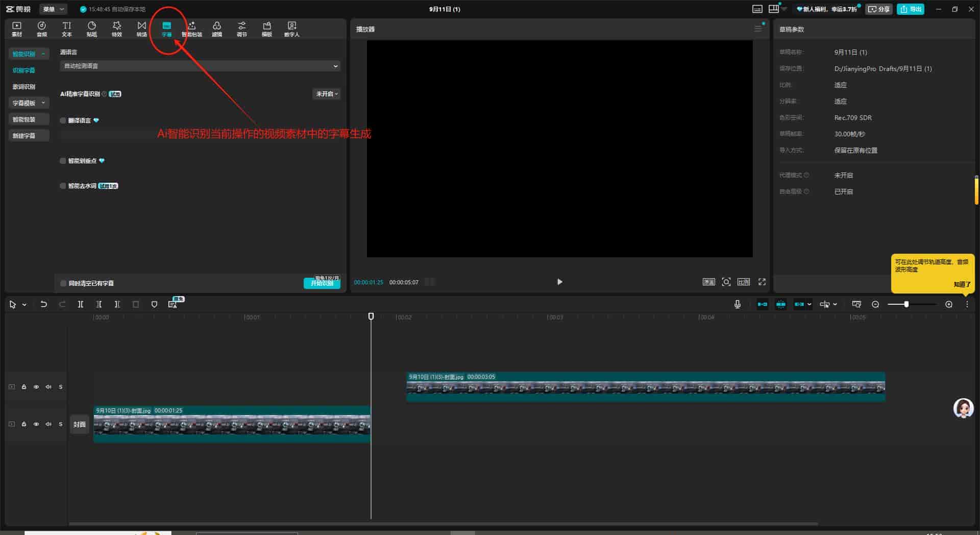980x535 pixels.
Task: Click the 开始识别 button
Action: (322, 283)
